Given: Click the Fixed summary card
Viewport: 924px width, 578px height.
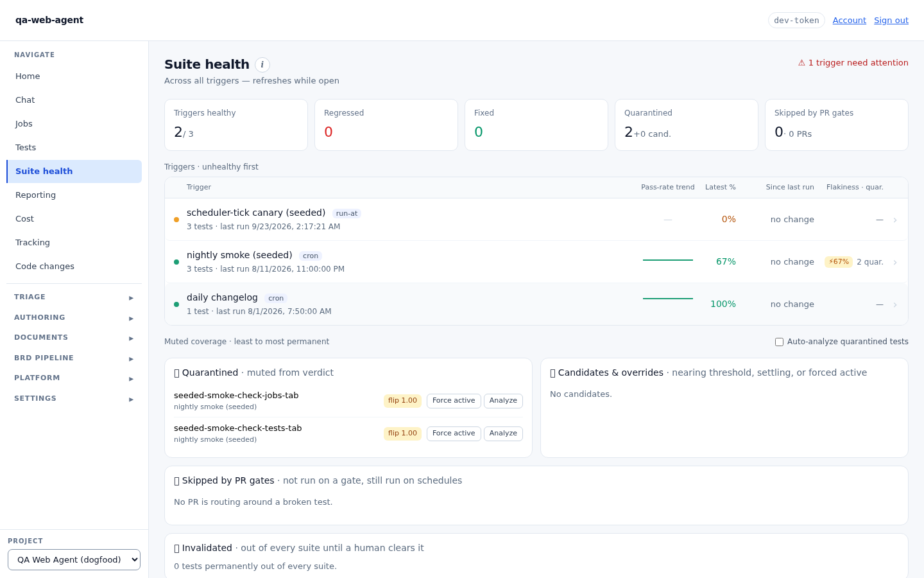Looking at the screenshot, I should tap(536, 125).
